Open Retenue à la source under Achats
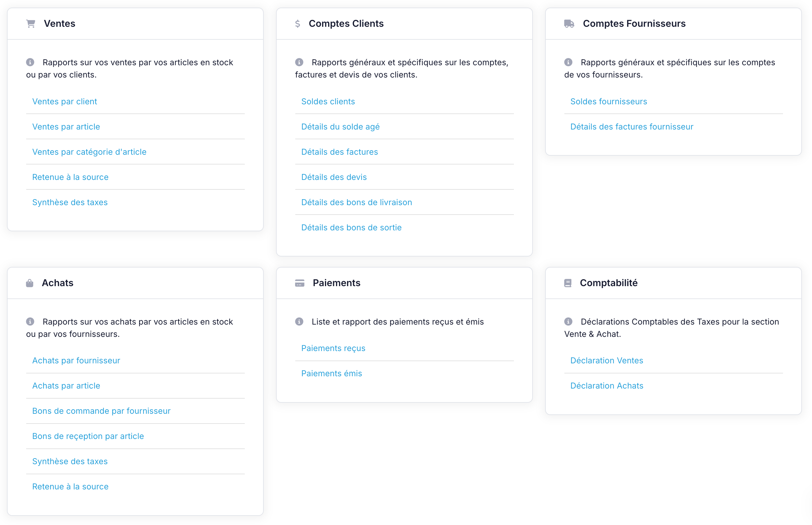Screen dimensions: 812x525 click(x=70, y=487)
